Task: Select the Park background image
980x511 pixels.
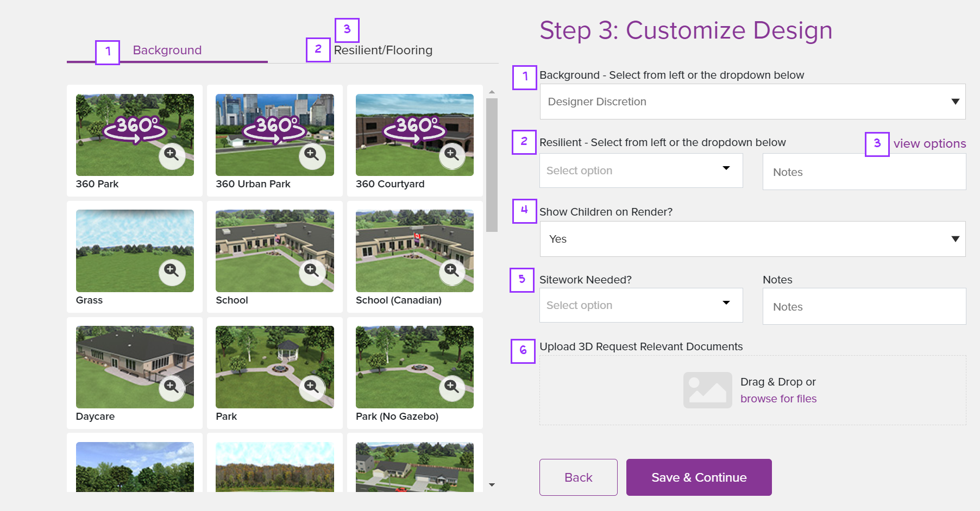Action: pyautogui.click(x=275, y=367)
